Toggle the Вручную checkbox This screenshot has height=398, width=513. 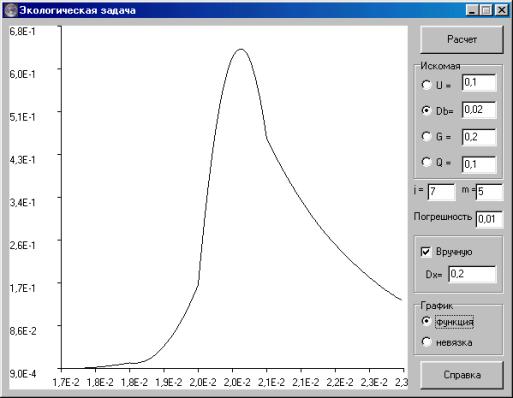[426, 252]
